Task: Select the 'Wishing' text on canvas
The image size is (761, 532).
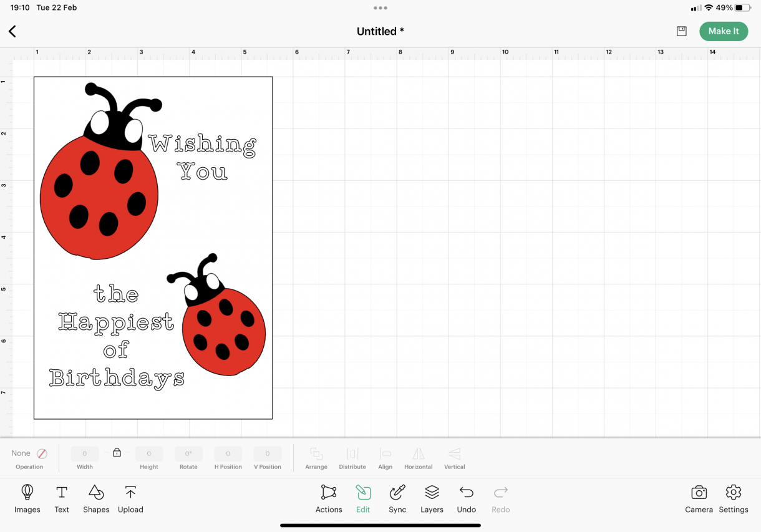Action: click(203, 145)
